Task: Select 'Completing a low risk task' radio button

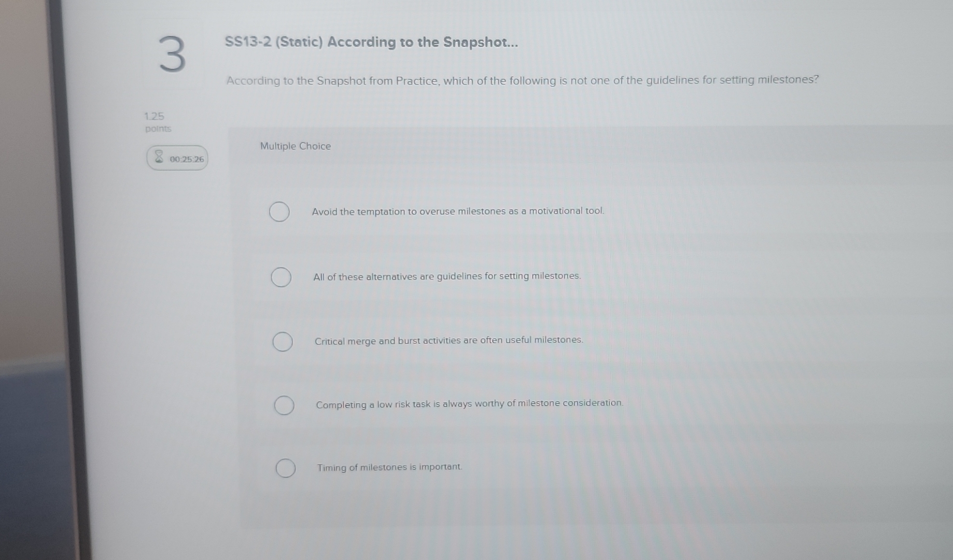Action: pyautogui.click(x=284, y=405)
